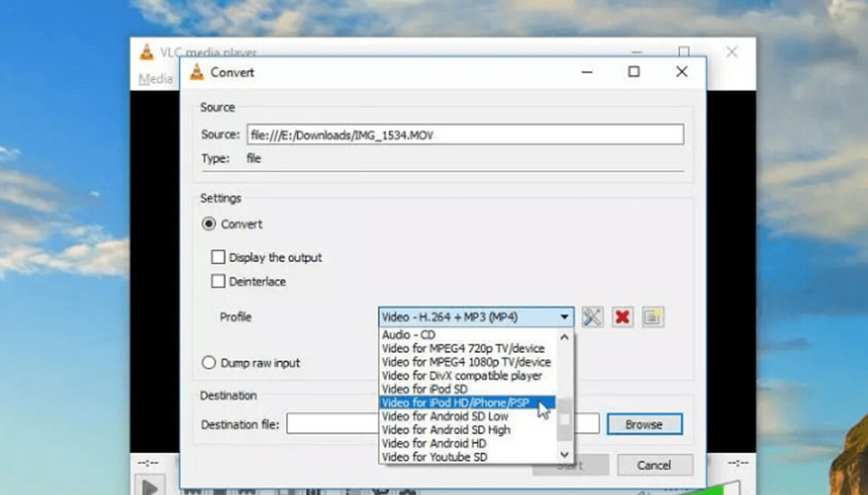Click the profile list scrollbar thumb
Screen dimensions: 868x495
[x=564, y=420]
